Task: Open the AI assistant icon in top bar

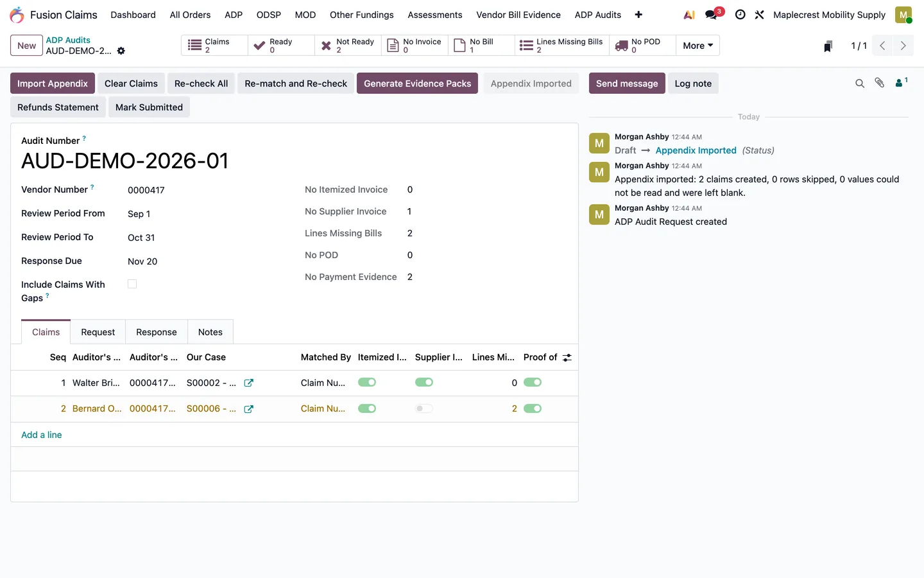Action: 689,15
